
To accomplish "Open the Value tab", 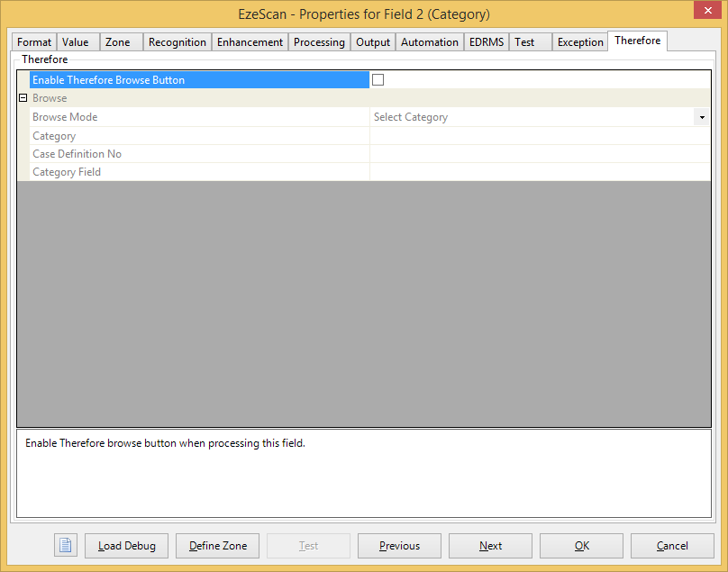I will coord(76,42).
